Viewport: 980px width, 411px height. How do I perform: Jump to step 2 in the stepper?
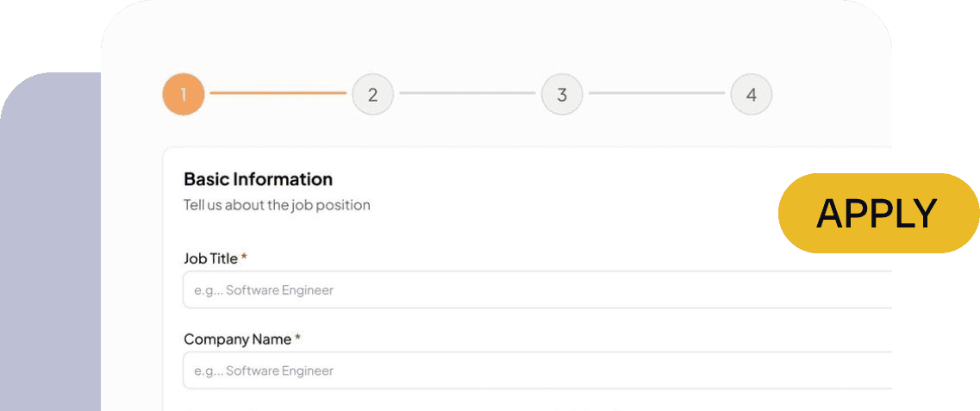click(373, 94)
